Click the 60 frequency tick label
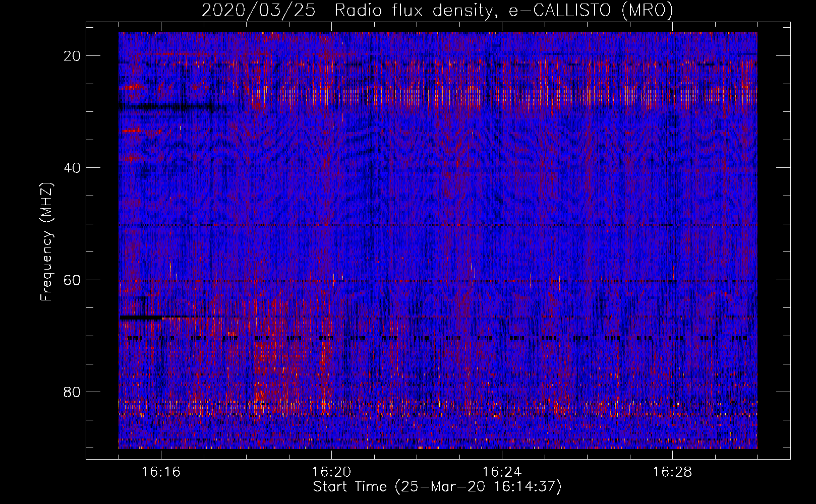This screenshot has height=504, width=816. [73, 280]
